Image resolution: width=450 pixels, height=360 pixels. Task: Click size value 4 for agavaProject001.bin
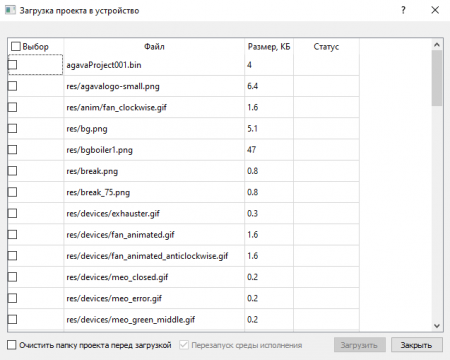coord(249,65)
